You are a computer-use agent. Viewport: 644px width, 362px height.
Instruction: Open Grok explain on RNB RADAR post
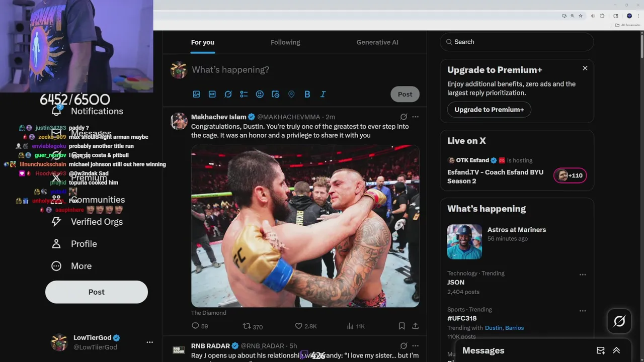(404, 346)
